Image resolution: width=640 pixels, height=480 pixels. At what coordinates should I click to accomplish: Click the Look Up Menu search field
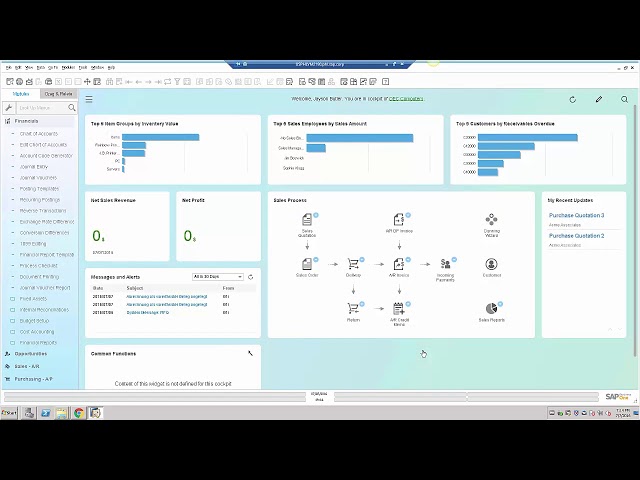click(x=42, y=108)
